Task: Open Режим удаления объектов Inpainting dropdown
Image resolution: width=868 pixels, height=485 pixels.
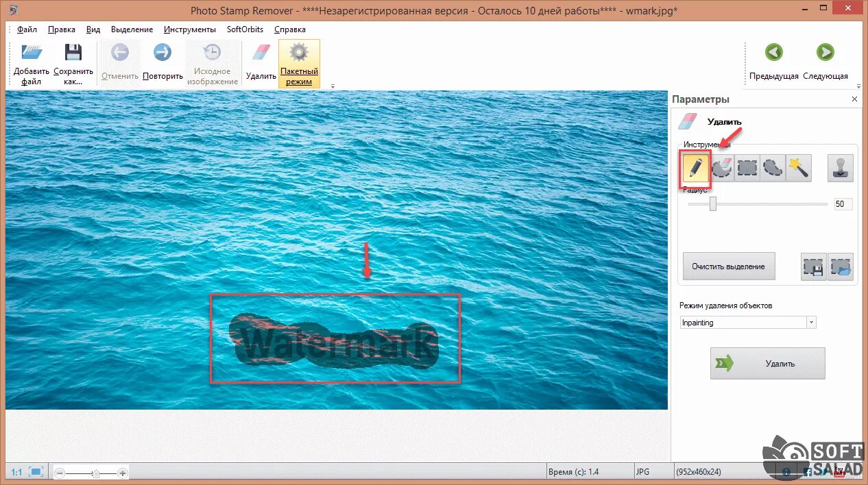Action: [x=748, y=323]
